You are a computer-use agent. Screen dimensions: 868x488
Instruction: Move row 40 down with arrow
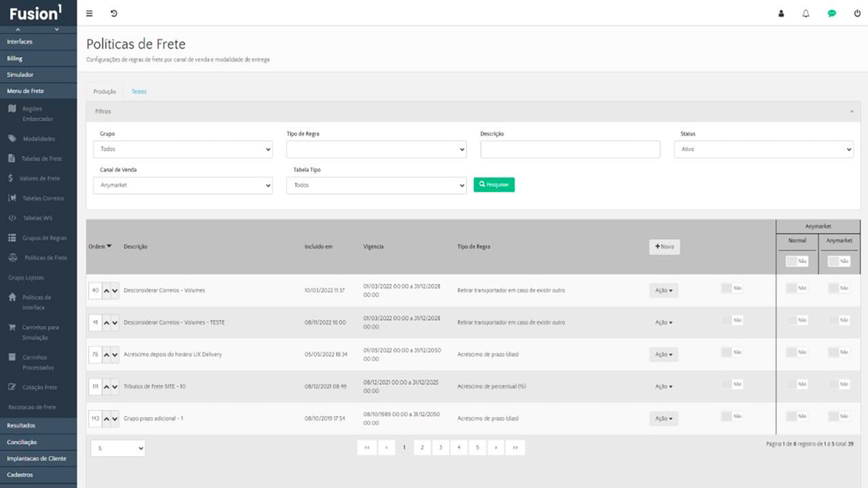(x=115, y=290)
